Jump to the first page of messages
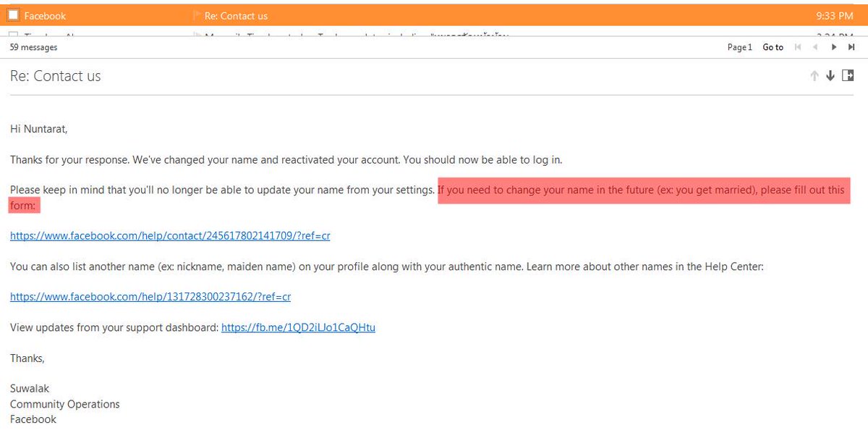The image size is (868, 433). coord(798,47)
